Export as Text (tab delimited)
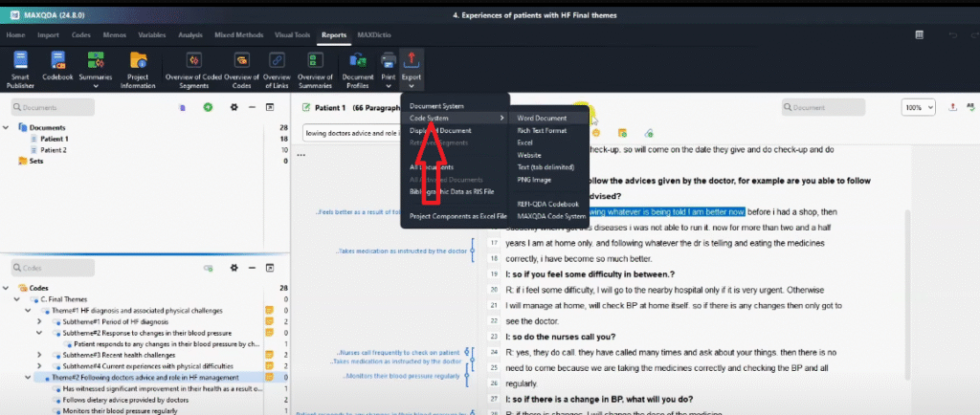This screenshot has height=415, width=980. (545, 167)
